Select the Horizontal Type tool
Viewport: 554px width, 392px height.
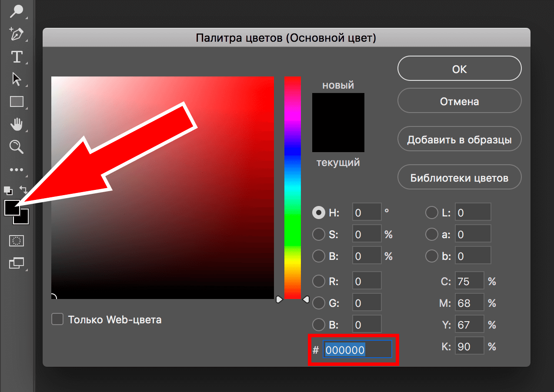tap(17, 56)
